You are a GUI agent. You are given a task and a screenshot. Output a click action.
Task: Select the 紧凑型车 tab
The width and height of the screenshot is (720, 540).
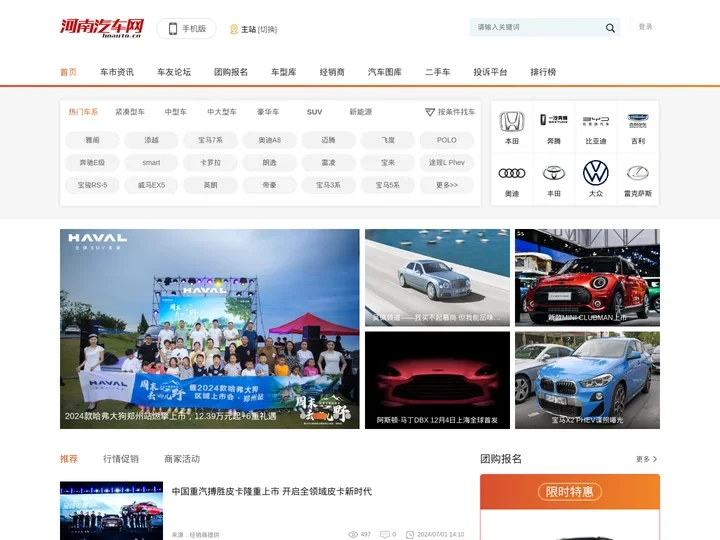pos(130,112)
